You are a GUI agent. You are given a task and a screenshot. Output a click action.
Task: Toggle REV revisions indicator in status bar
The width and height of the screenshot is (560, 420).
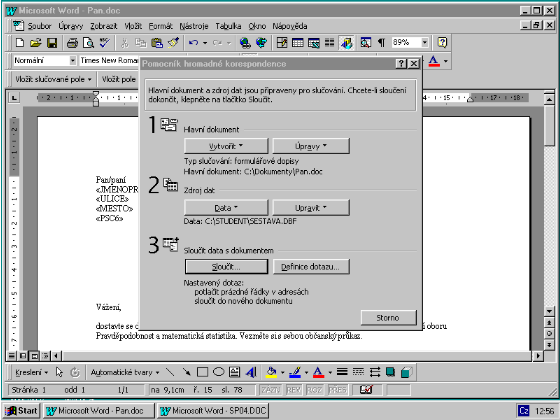[294, 390]
